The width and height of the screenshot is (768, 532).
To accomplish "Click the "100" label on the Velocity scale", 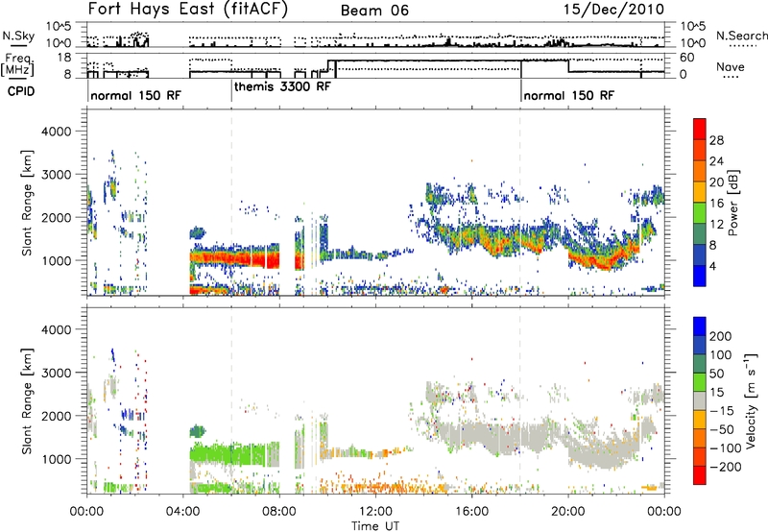I will tap(721, 355).
